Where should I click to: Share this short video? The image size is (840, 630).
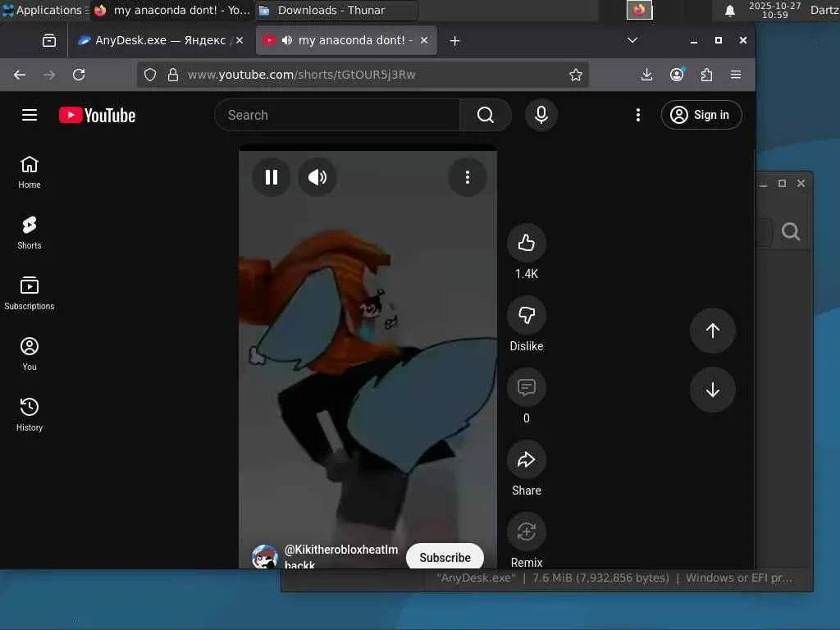click(x=527, y=459)
